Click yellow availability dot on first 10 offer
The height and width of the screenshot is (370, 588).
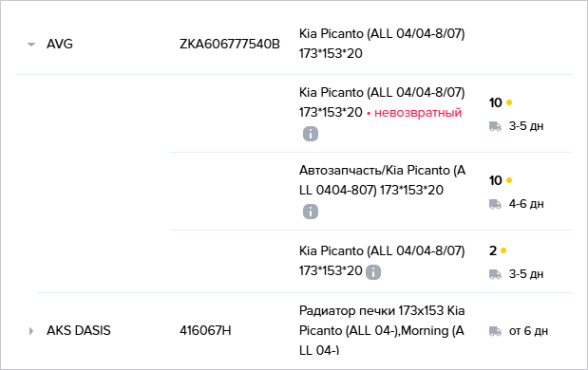click(509, 102)
